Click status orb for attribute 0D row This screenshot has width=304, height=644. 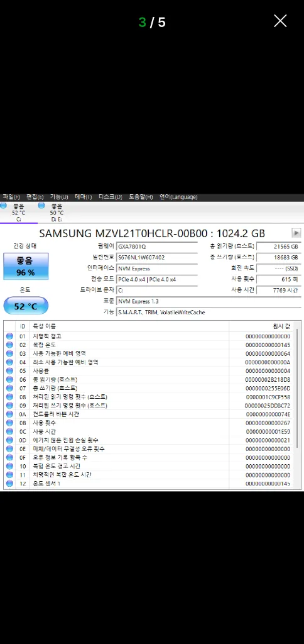[x=9, y=440]
